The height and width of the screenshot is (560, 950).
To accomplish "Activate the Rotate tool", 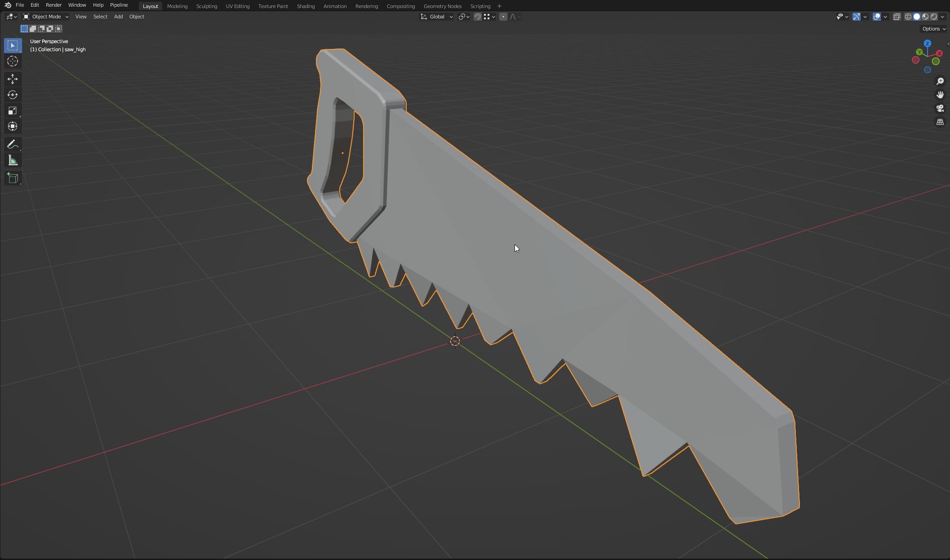I will tap(13, 95).
